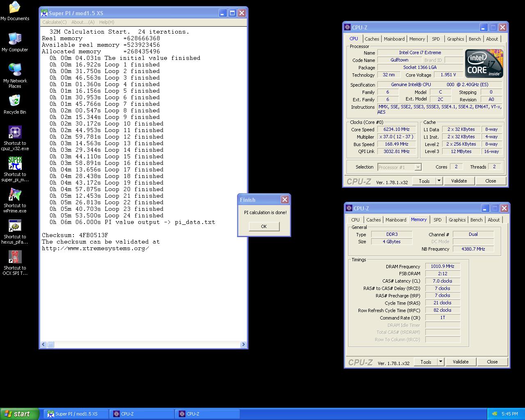The width and height of the screenshot is (525, 420).
Task: Switch to Super PI taskbar button
Action: point(77,414)
